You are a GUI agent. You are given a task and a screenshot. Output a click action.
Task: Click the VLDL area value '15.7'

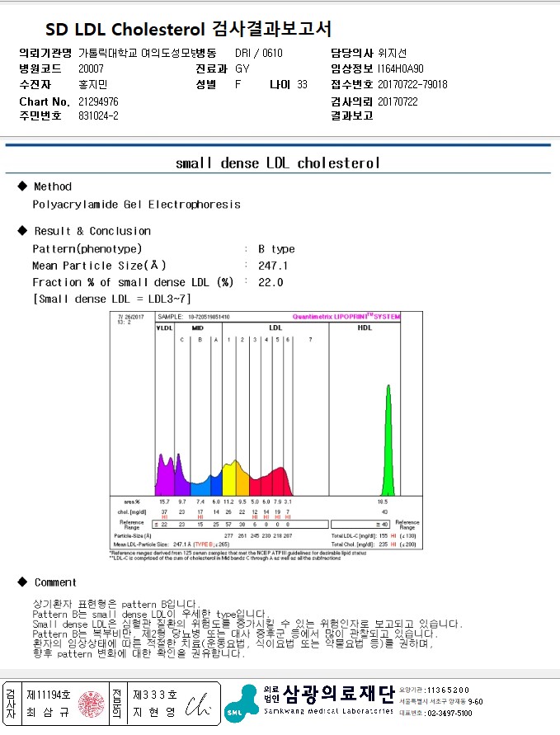tap(164, 502)
